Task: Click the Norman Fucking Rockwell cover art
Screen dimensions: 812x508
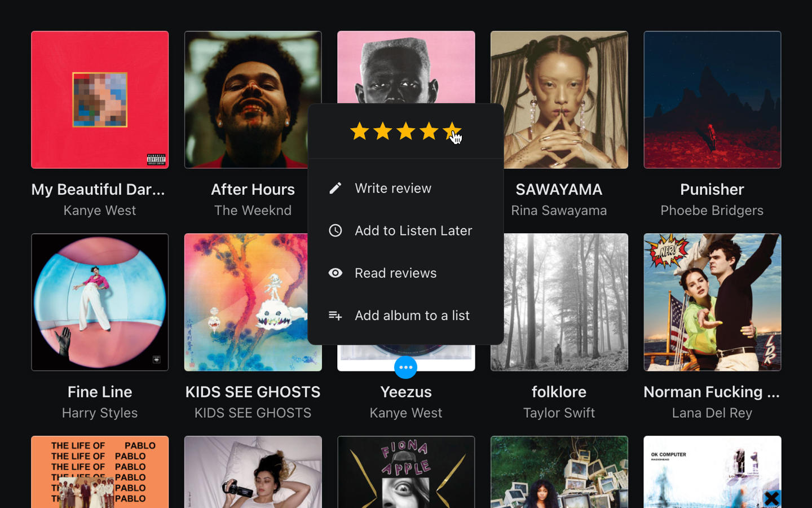Action: tap(712, 302)
